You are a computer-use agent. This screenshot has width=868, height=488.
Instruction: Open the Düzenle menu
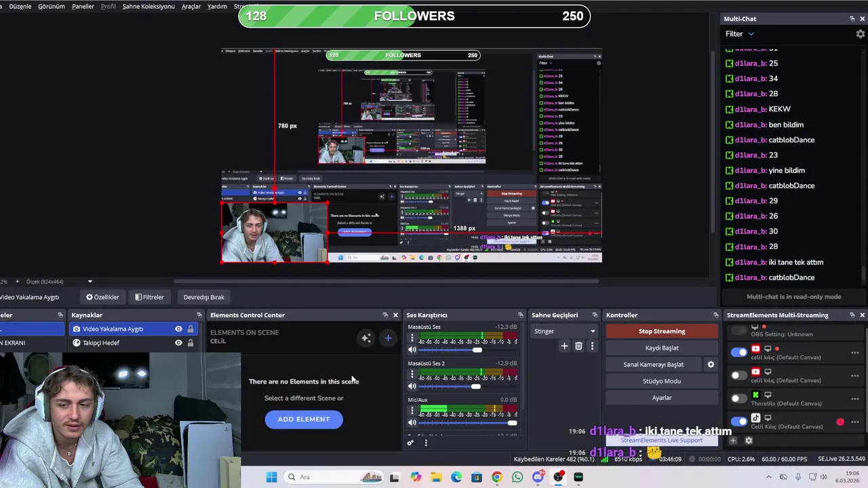(x=20, y=6)
